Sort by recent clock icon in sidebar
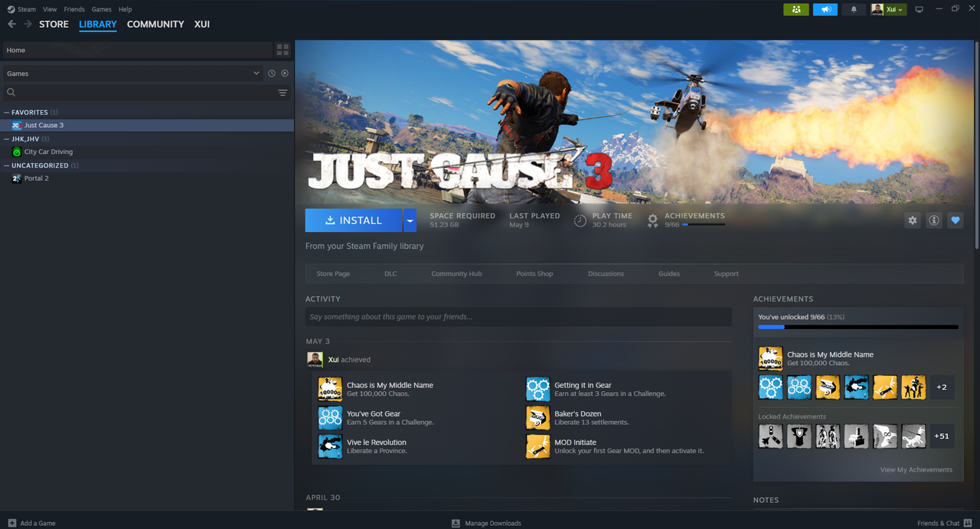Viewport: 980px width, 529px height. (x=271, y=73)
